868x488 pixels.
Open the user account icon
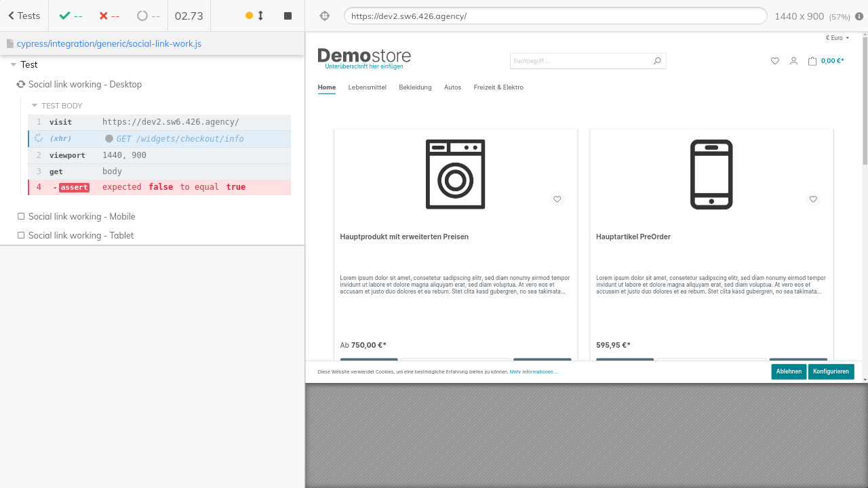point(793,61)
